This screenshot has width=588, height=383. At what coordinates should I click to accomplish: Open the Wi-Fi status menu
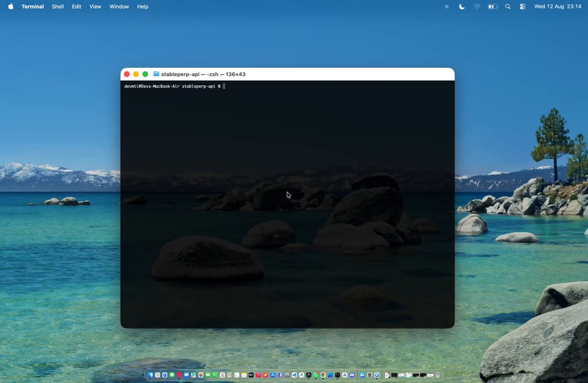pos(477,6)
